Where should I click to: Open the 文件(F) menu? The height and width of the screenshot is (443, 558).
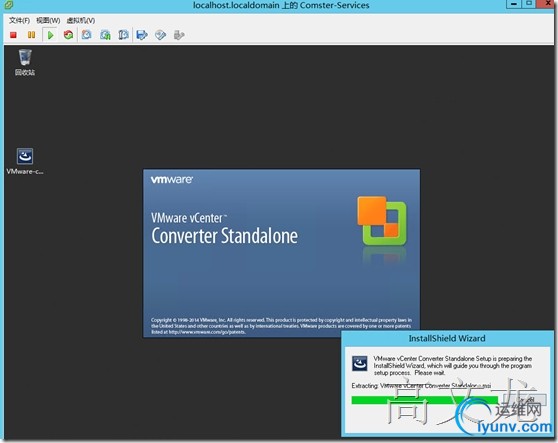pyautogui.click(x=19, y=20)
